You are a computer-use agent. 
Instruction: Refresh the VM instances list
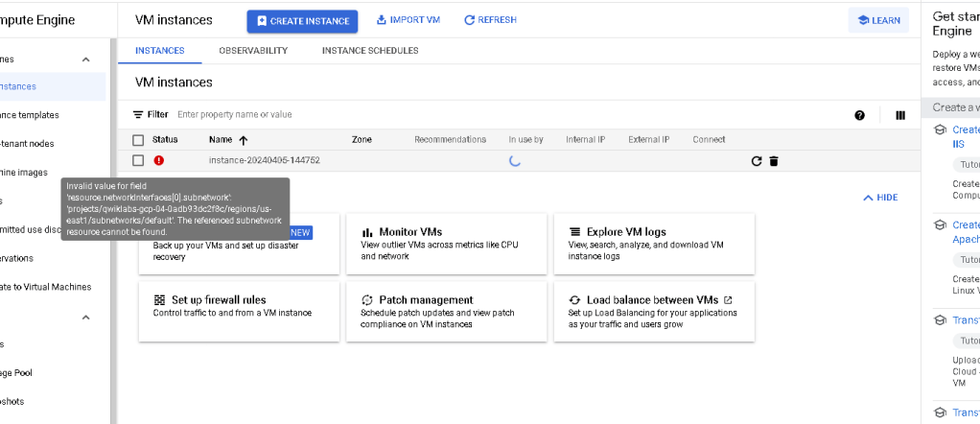[x=491, y=20]
